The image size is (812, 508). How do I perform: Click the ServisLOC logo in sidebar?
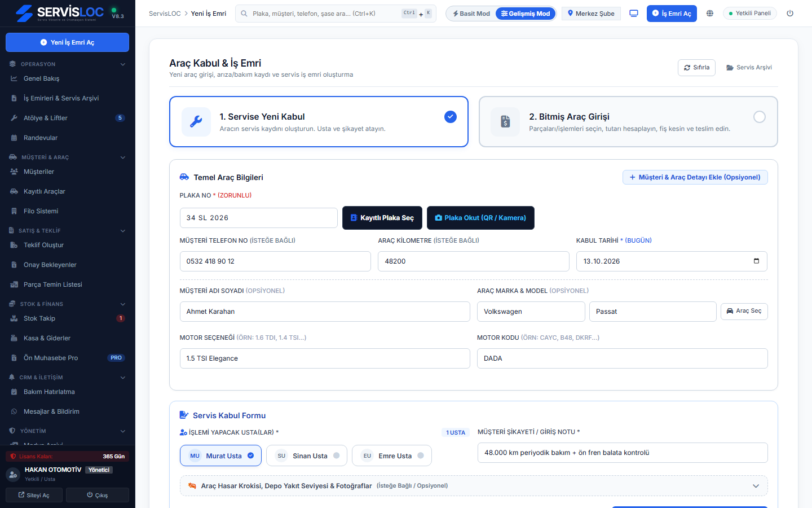(x=60, y=13)
